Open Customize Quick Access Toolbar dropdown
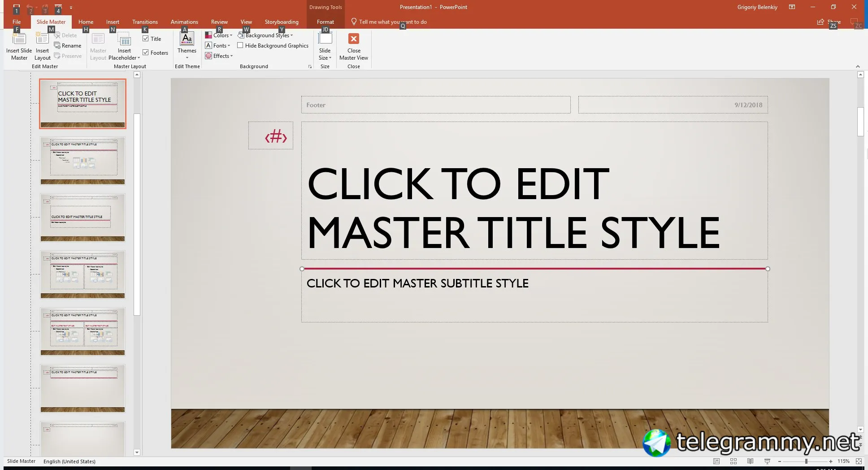Screen dimensions: 868x470 point(71,8)
